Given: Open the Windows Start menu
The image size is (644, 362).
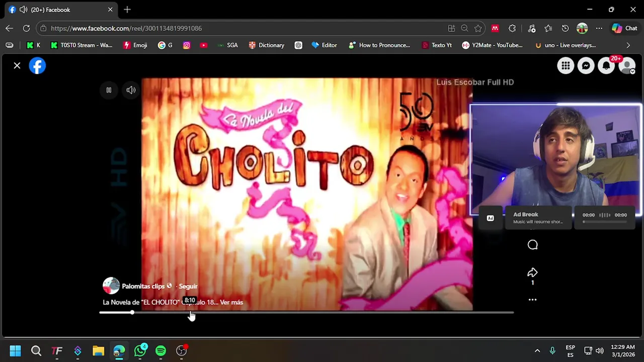Looking at the screenshot, I should tap(15, 350).
